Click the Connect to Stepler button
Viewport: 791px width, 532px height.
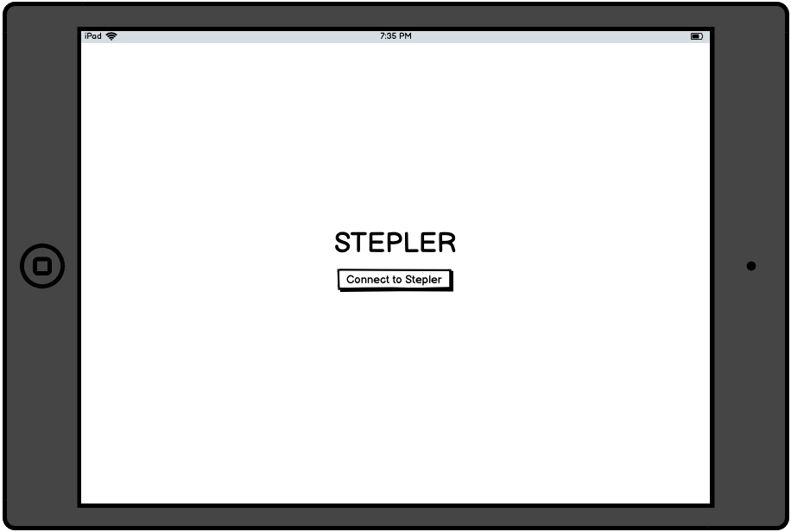pyautogui.click(x=395, y=280)
